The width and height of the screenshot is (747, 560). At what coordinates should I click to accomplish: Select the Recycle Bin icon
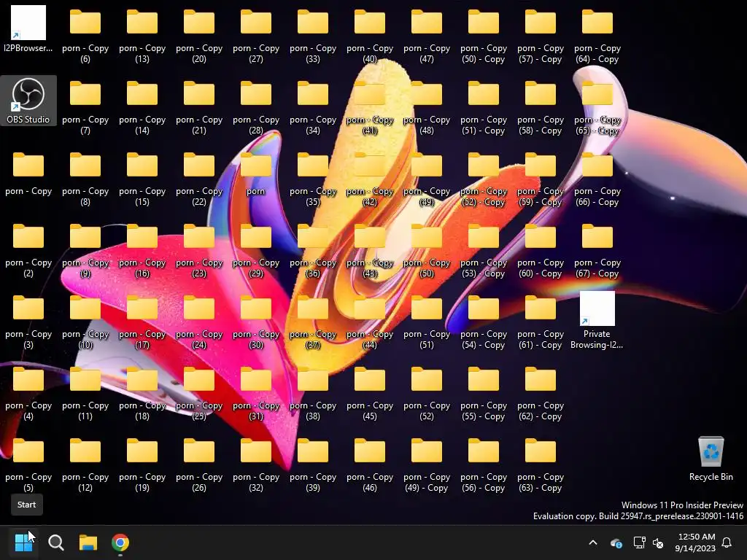pos(711,458)
